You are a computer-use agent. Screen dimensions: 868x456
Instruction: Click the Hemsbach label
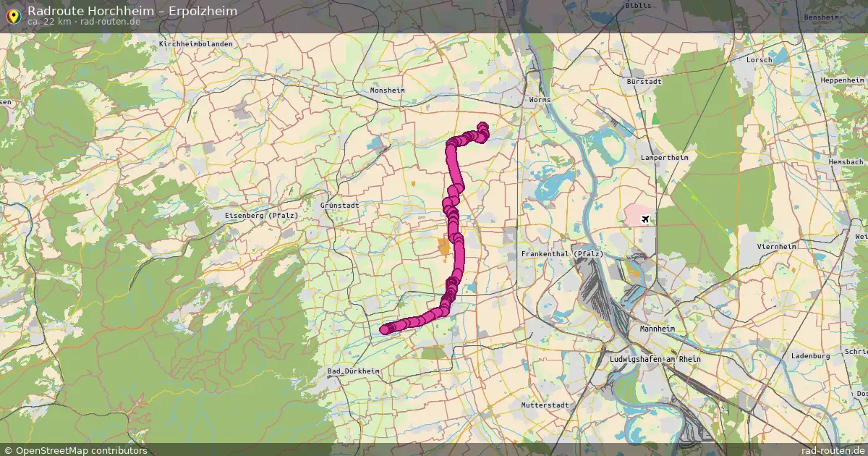847,162
